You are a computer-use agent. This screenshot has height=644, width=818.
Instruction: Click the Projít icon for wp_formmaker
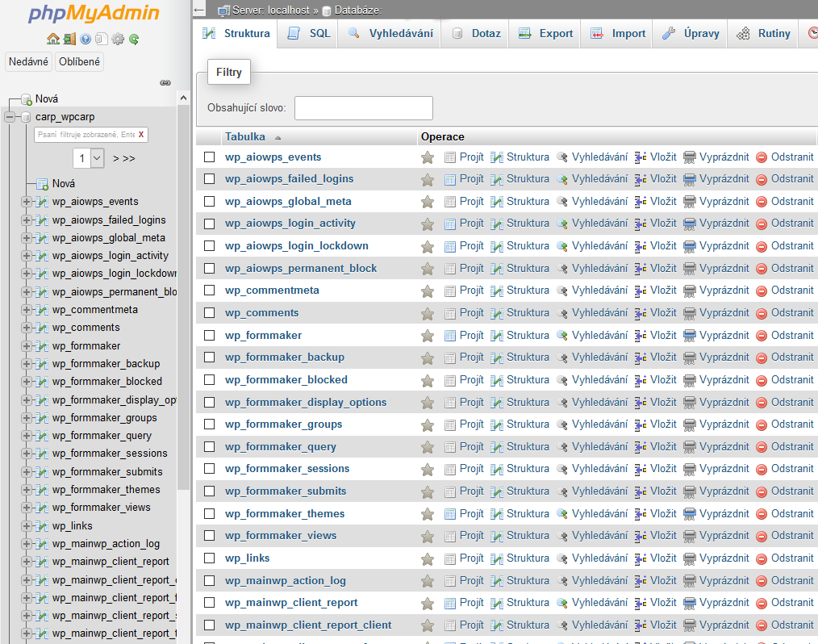pos(449,336)
